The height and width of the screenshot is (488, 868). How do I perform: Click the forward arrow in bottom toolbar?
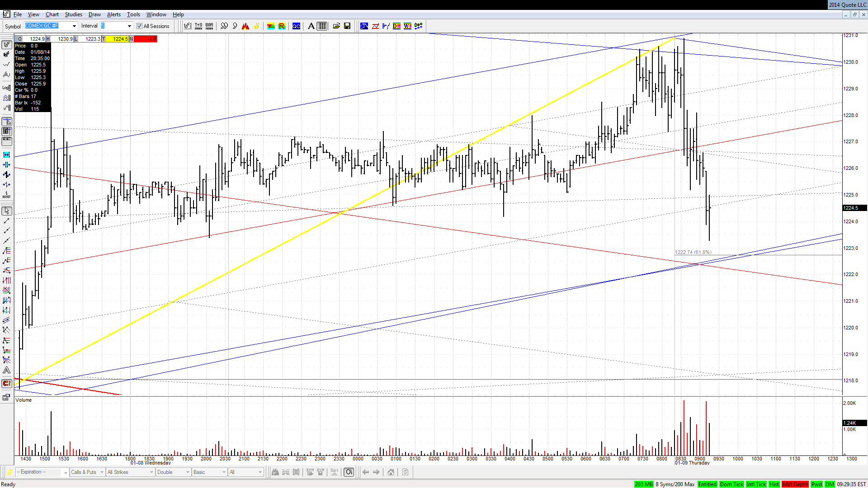tap(376, 472)
